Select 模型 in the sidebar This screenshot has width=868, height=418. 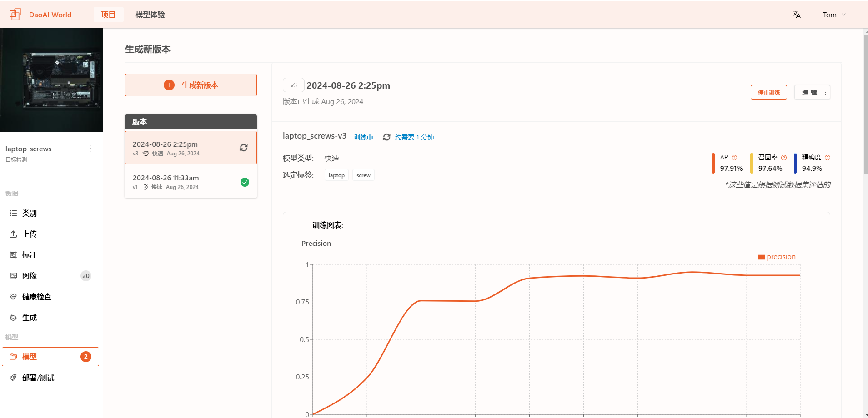(50, 357)
